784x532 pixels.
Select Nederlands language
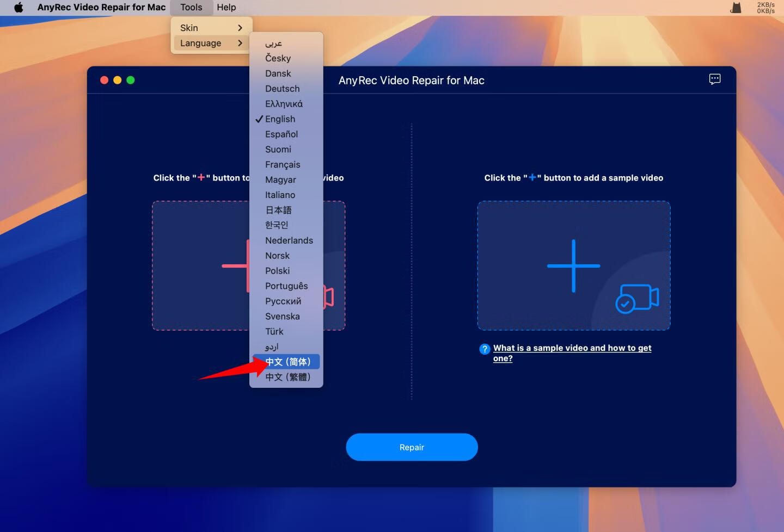(286, 240)
